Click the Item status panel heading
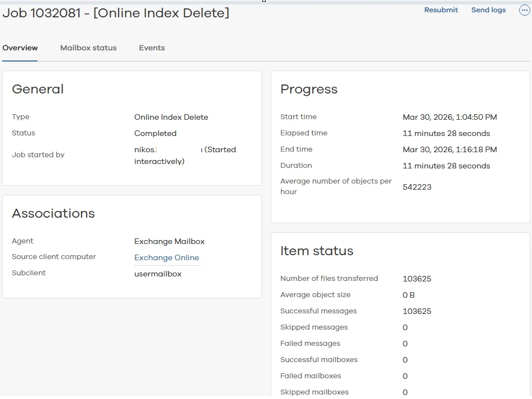The height and width of the screenshot is (399, 532). click(317, 251)
